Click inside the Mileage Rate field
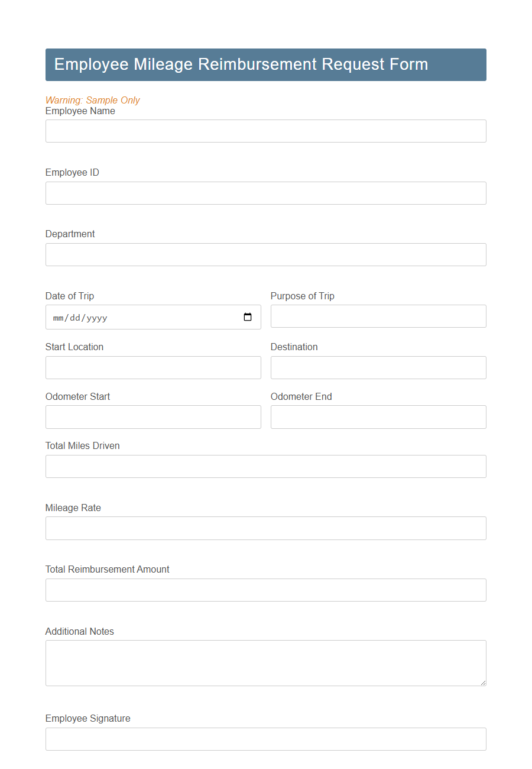Viewport: 532px width, 769px height. pyautogui.click(x=265, y=528)
